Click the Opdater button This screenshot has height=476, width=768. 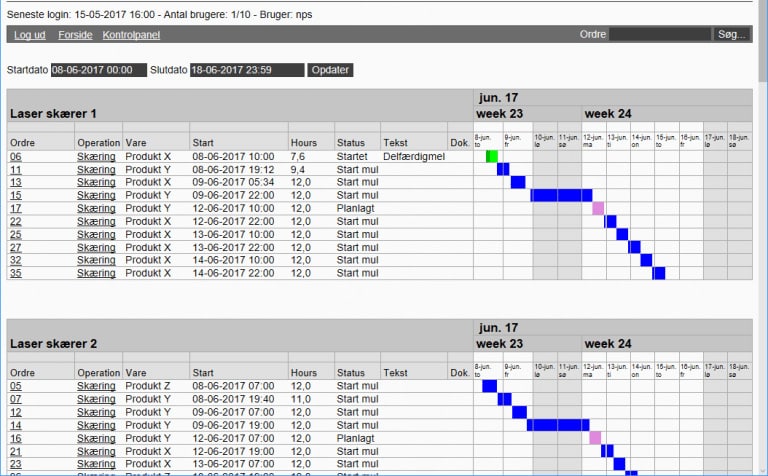point(330,70)
